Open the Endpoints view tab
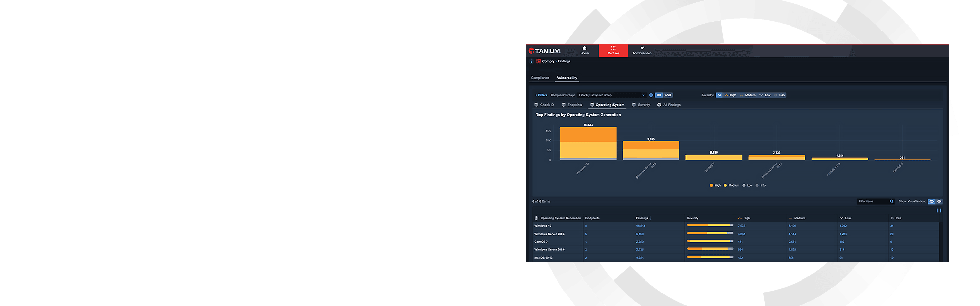Screen dimensions: 980x306 tap(572, 105)
